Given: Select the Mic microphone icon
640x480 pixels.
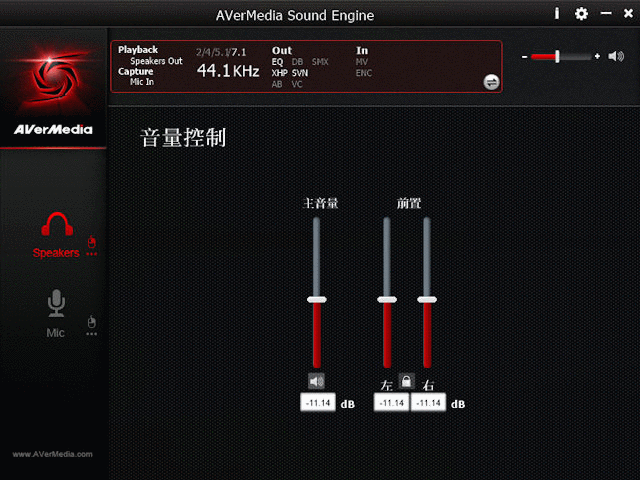Looking at the screenshot, I should 56,303.
